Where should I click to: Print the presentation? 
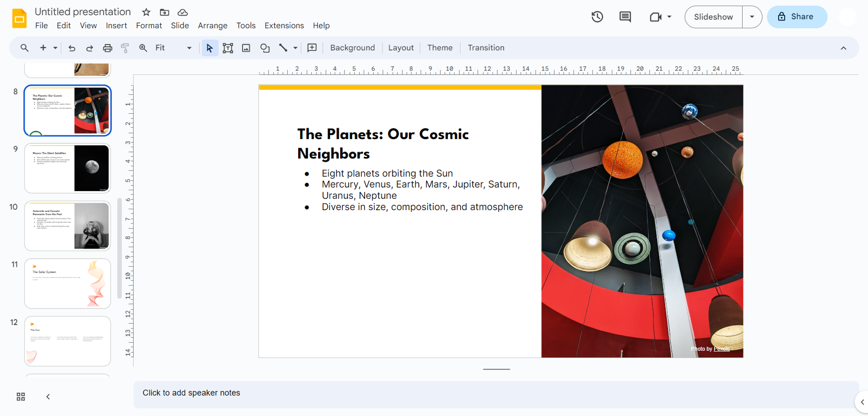click(107, 48)
